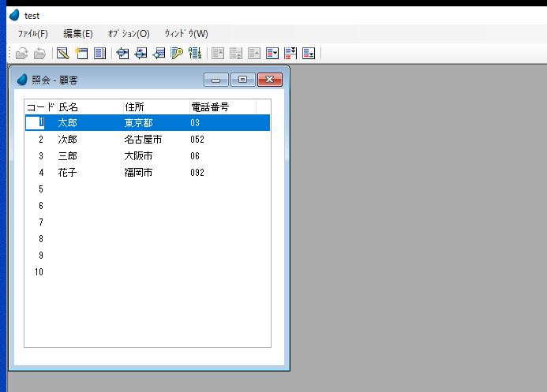Click the blue droplet icon in 照会 title bar
Viewport: 547px width, 392px height.
click(x=22, y=80)
